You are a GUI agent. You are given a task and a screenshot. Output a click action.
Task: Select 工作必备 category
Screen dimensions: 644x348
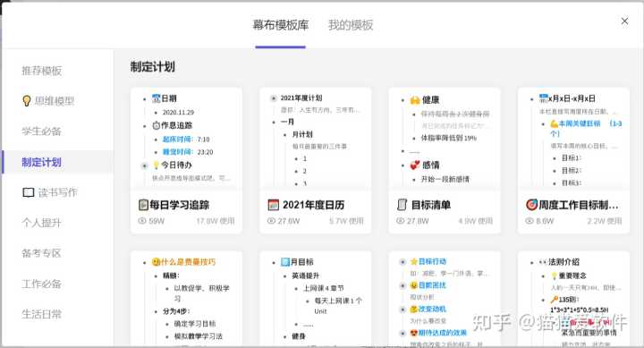41,284
